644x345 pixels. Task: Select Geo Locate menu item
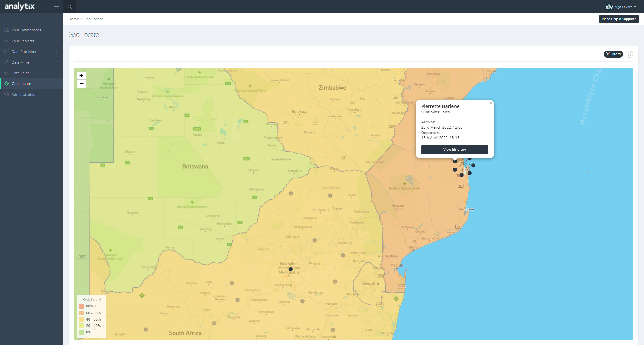pyautogui.click(x=32, y=84)
